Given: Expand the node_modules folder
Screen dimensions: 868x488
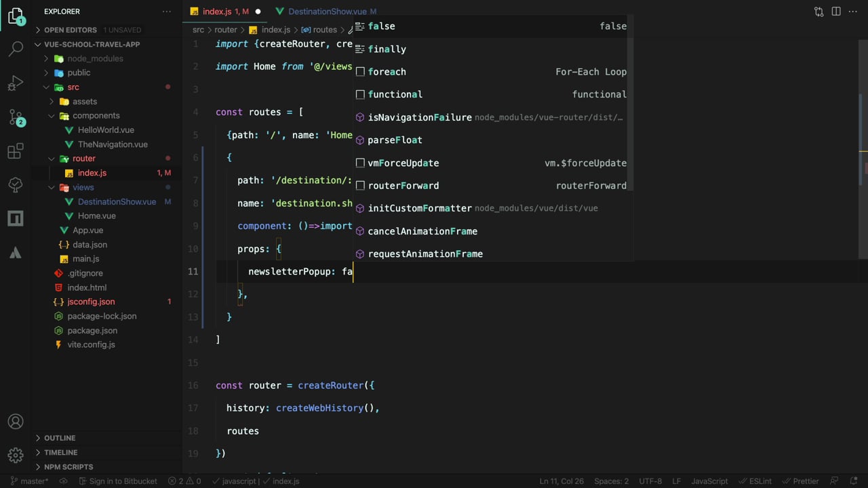Looking at the screenshot, I should [95, 58].
